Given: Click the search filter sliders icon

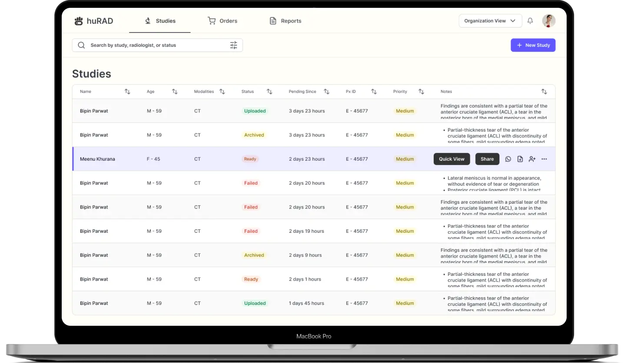Looking at the screenshot, I should (x=233, y=45).
